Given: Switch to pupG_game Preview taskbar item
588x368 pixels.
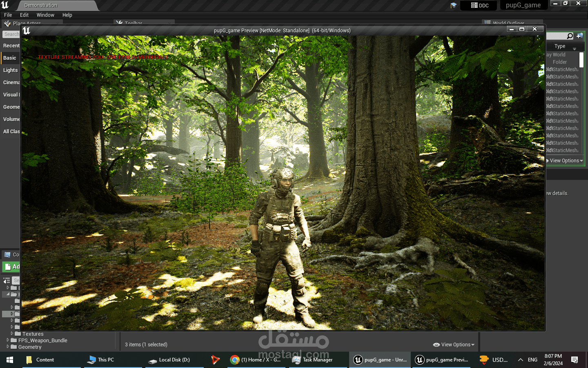Looking at the screenshot, I should tap(442, 360).
